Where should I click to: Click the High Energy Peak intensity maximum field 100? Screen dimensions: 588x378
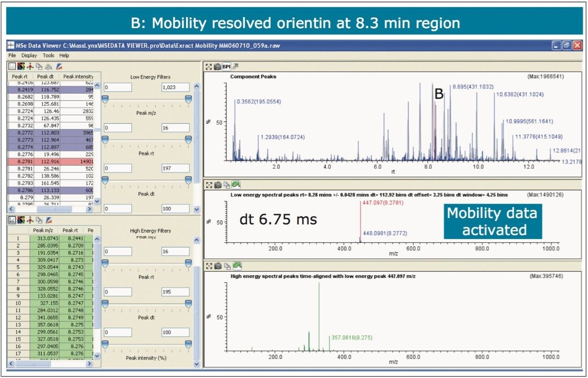(175, 332)
